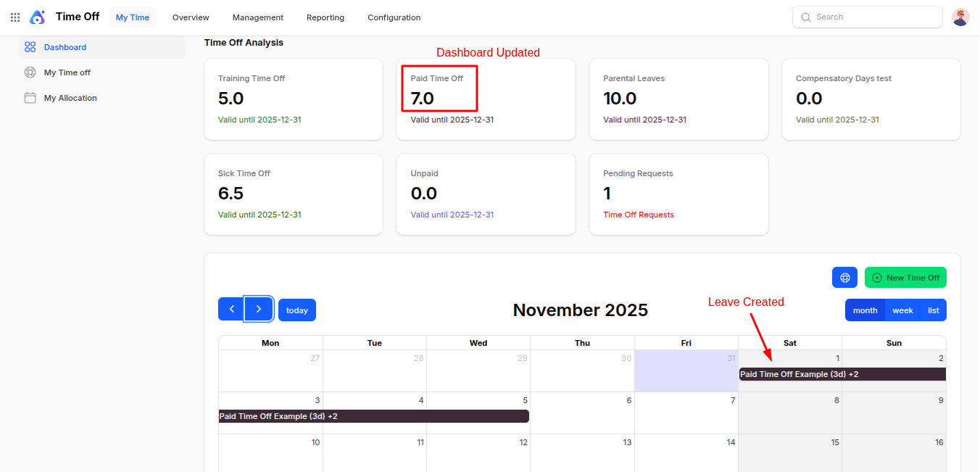
Task: Click the Time Off app logo
Action: (38, 17)
